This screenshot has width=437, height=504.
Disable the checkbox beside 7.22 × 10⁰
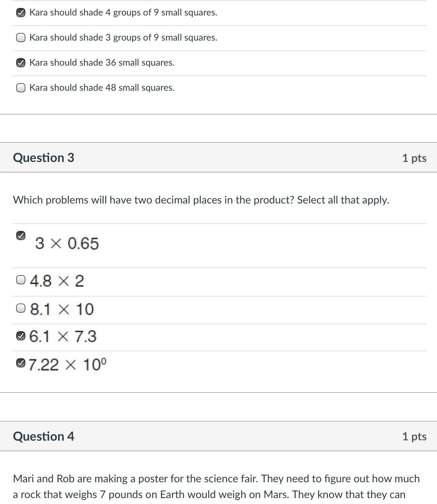tap(21, 363)
